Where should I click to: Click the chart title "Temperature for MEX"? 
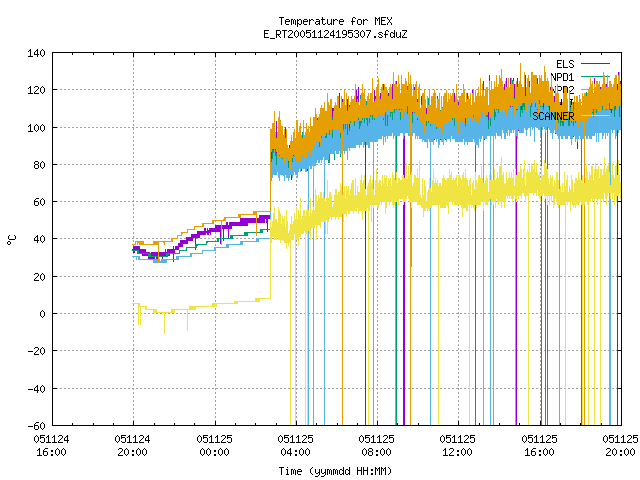coord(335,21)
